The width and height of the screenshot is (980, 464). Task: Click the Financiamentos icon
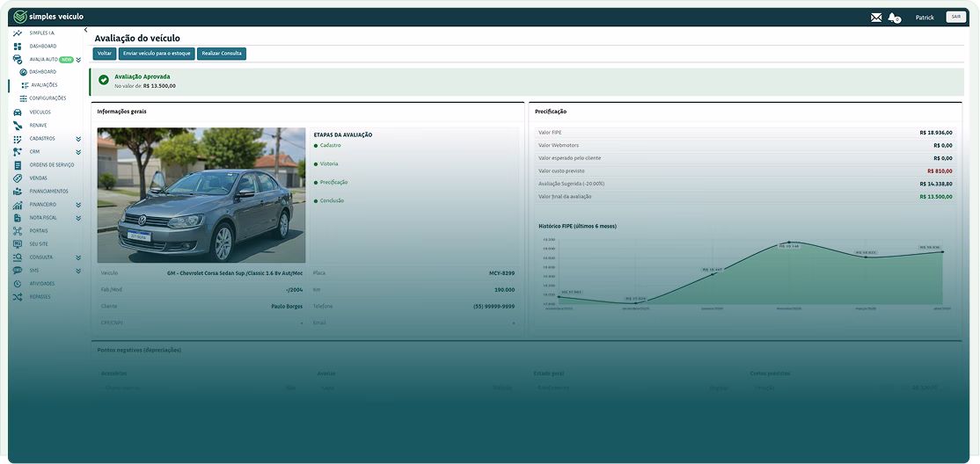coord(18,191)
